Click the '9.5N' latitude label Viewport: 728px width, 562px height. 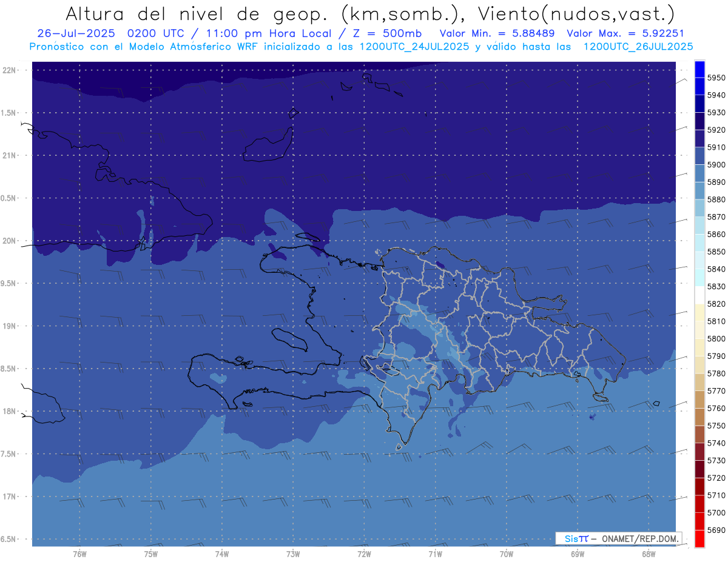click(x=8, y=284)
